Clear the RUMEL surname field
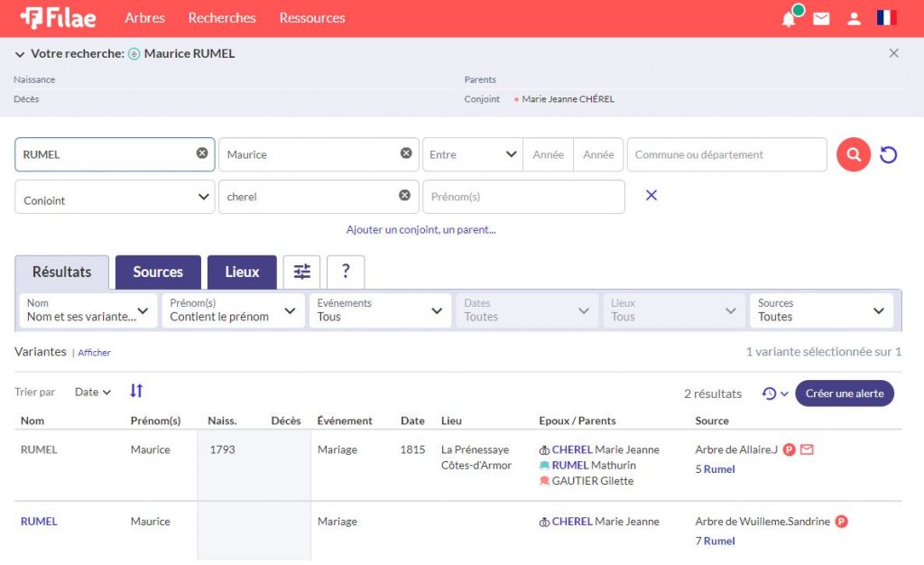Viewport: 924px width, 565px height. [x=202, y=153]
